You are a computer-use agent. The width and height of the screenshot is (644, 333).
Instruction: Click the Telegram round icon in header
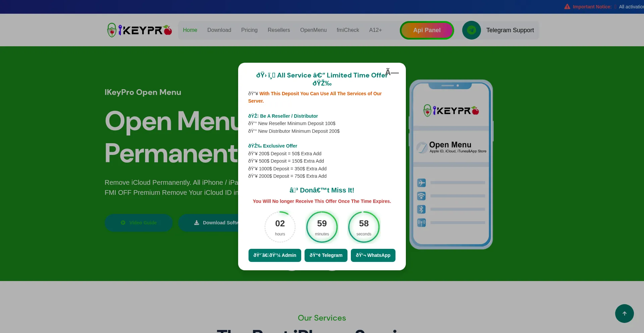click(x=471, y=30)
